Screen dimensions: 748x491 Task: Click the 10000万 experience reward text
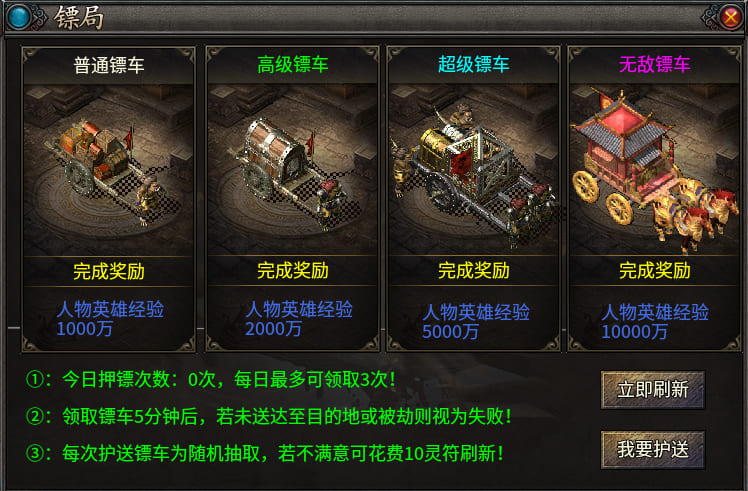point(634,332)
